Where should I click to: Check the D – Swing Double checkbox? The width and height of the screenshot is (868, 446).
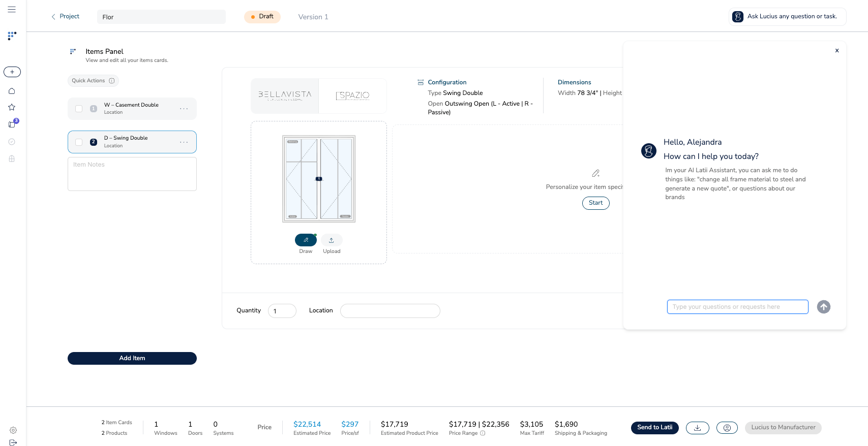pyautogui.click(x=79, y=142)
